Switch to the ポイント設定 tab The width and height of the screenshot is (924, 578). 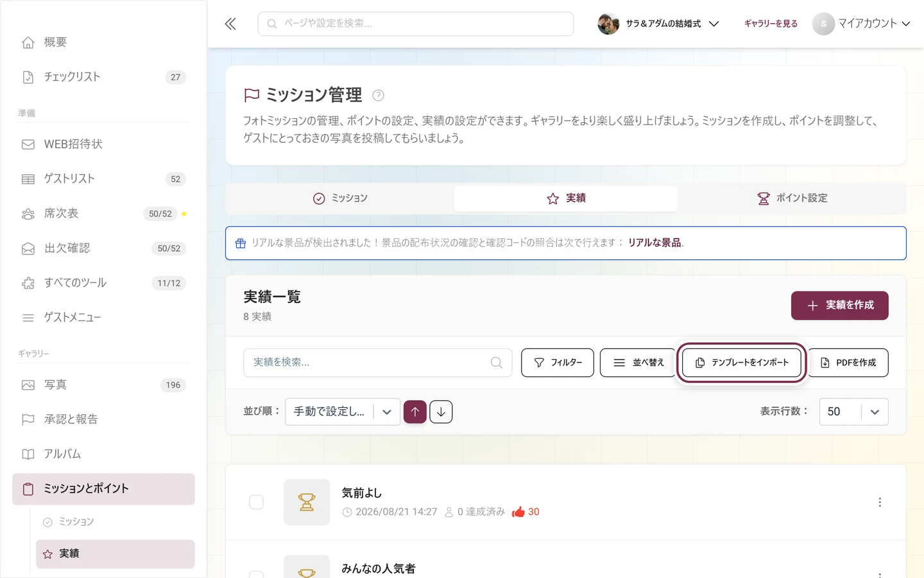coord(792,198)
